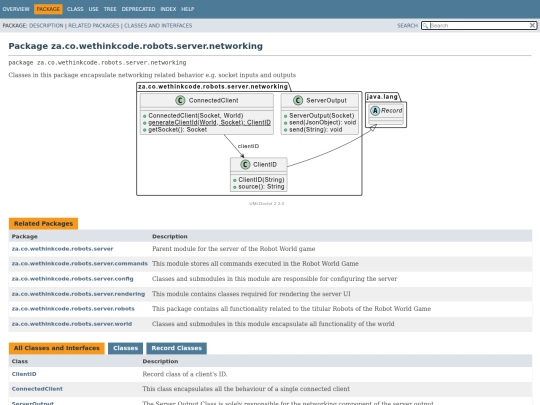Jump to Classes and Interfaces sub-navigation link
Screen dimensions: 540x405
[158, 25]
